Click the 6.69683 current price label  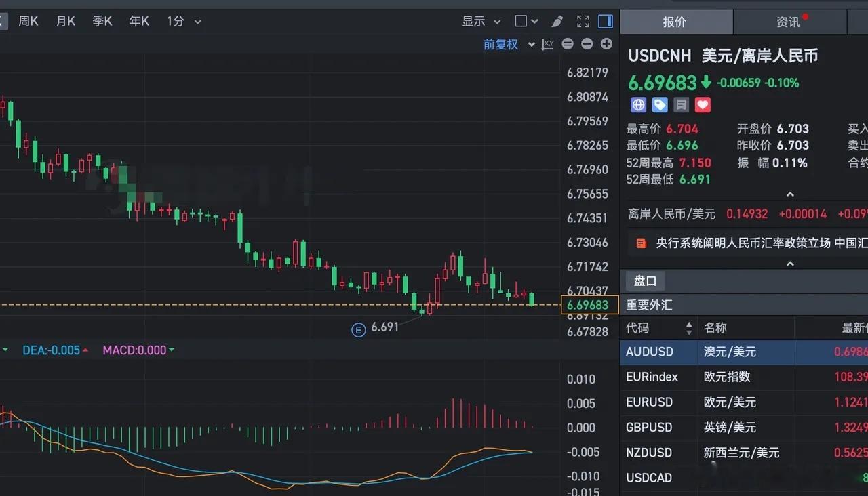[x=590, y=306]
